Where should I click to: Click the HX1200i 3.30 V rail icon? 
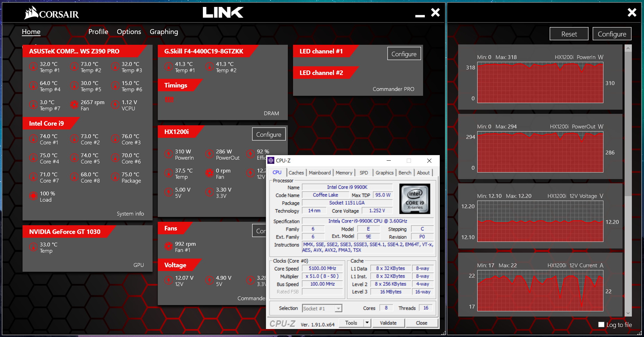pyautogui.click(x=209, y=192)
